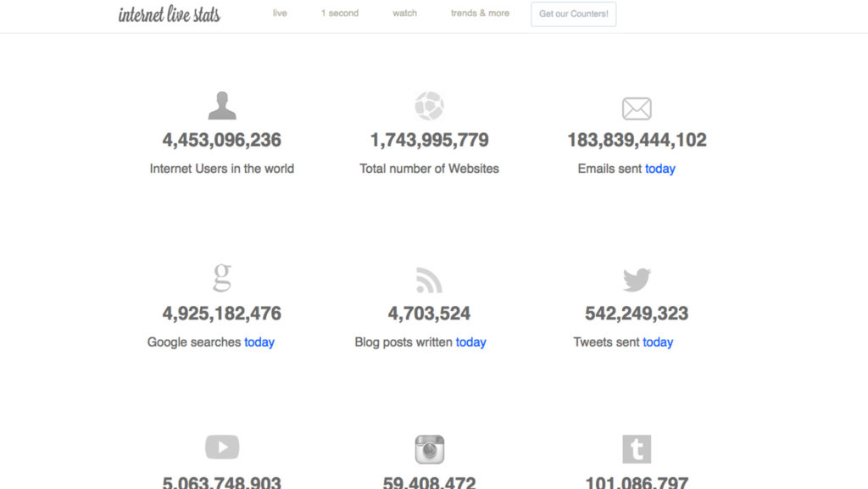The image size is (868, 489).
Task: Click the Google searches label
Action: 194,342
